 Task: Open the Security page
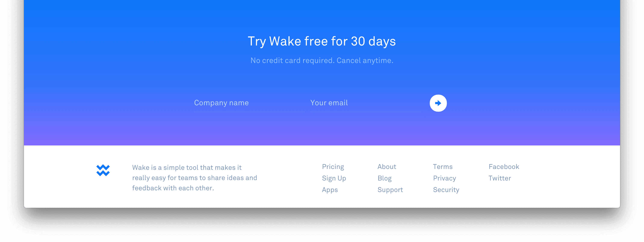point(446,190)
